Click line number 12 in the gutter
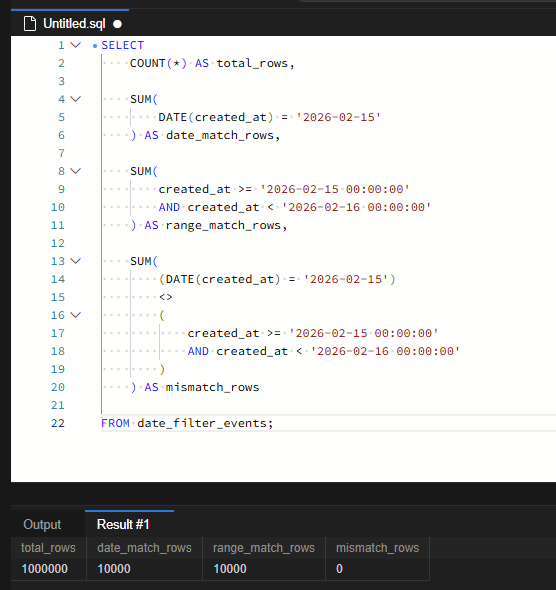Viewport: 556px width, 590px height. 58,243
